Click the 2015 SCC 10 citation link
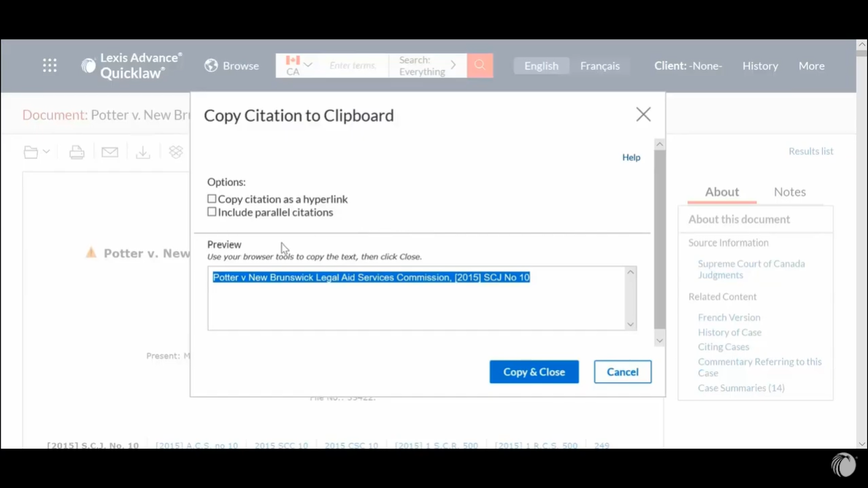The height and width of the screenshot is (488, 868). pos(281,446)
